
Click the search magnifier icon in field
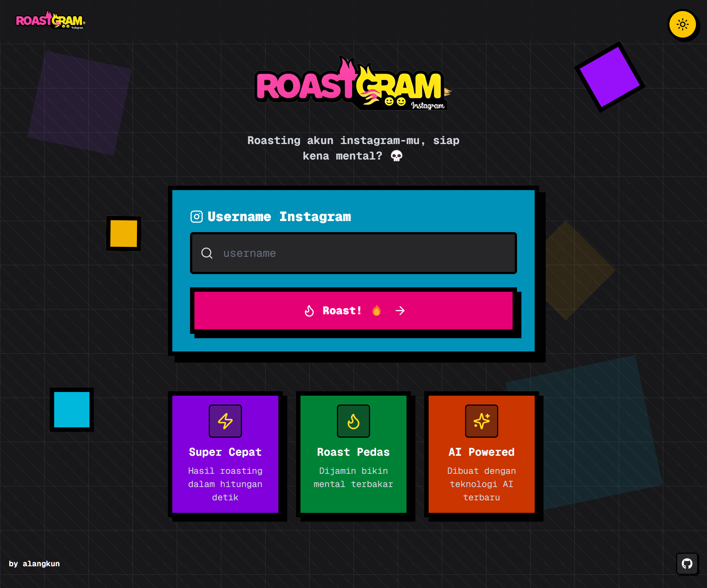click(x=207, y=253)
